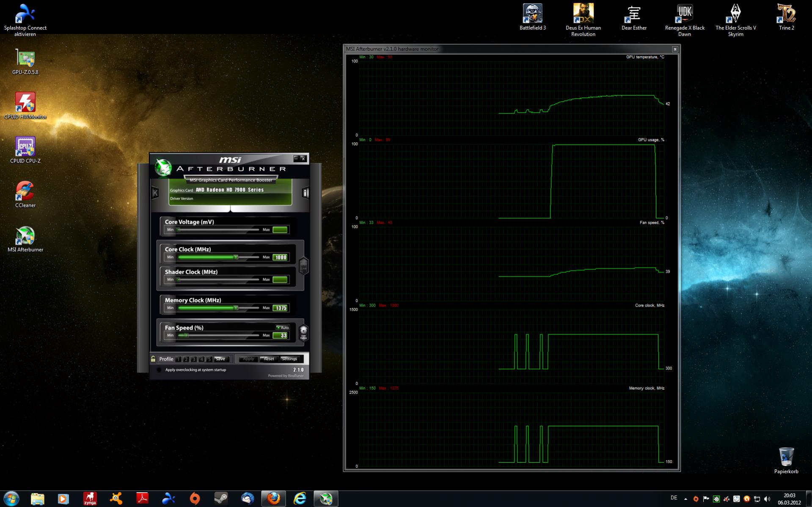Open the Action Center flag icon
Screen dimensions: 812x507
tap(706, 499)
